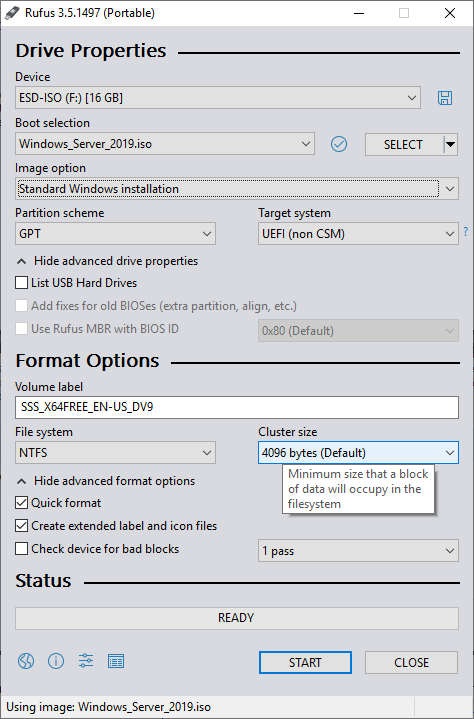Click the Volume label text field

(x=237, y=407)
